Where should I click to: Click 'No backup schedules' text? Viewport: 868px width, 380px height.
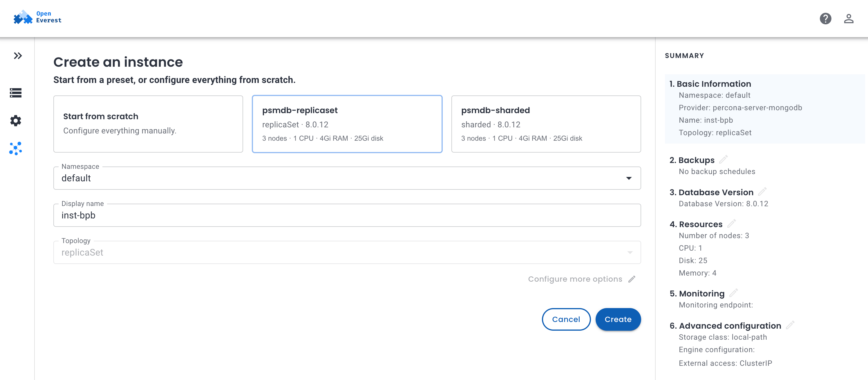point(717,171)
